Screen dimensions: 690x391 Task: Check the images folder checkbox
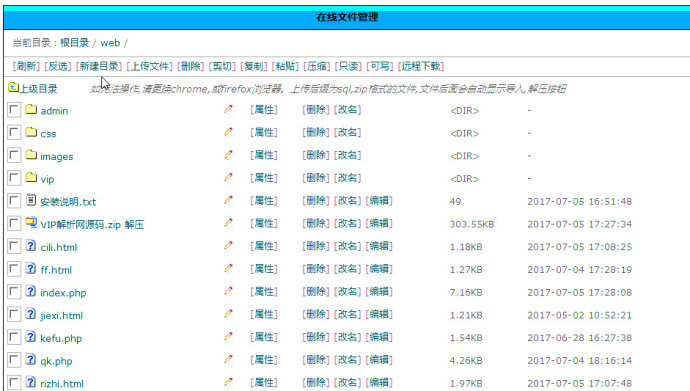14,155
